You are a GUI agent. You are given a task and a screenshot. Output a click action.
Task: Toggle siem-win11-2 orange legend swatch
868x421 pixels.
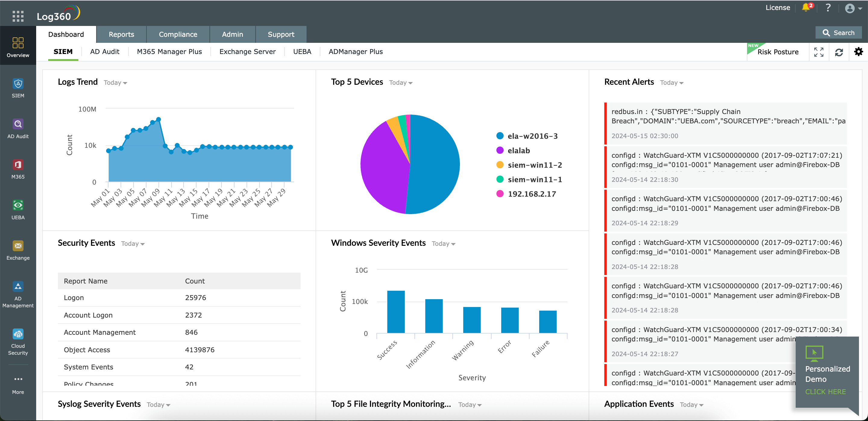(500, 165)
